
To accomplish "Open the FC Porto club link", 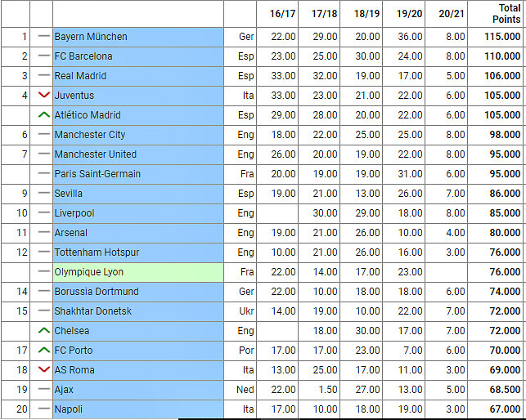I will click(74, 351).
